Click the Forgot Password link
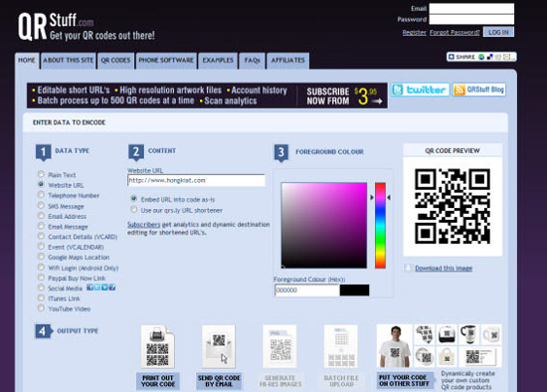Viewport: 547px width, 392px height. (455, 33)
